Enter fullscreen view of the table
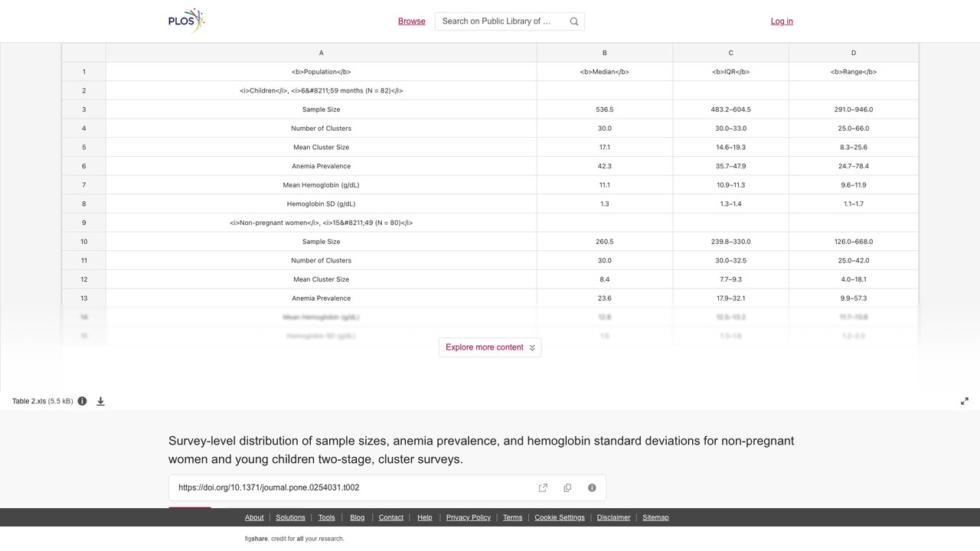The image size is (980, 551). (965, 401)
